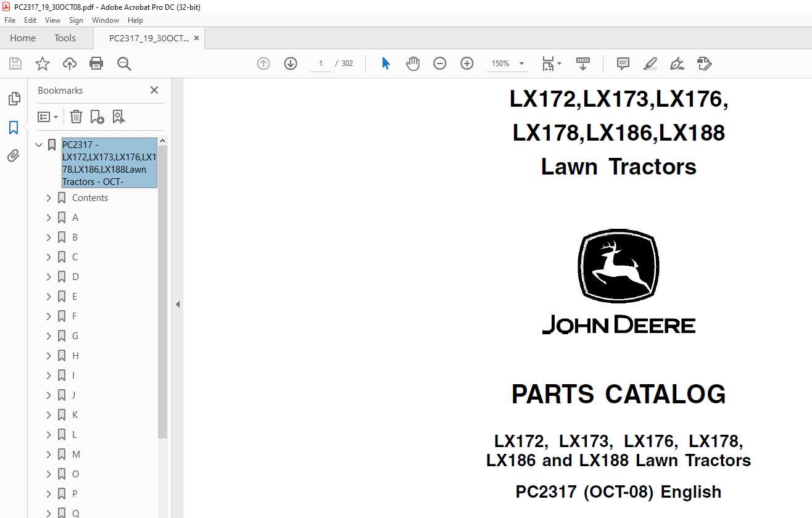This screenshot has height=518, width=812.
Task: Select the PC2317 root bookmark title
Action: 109,163
